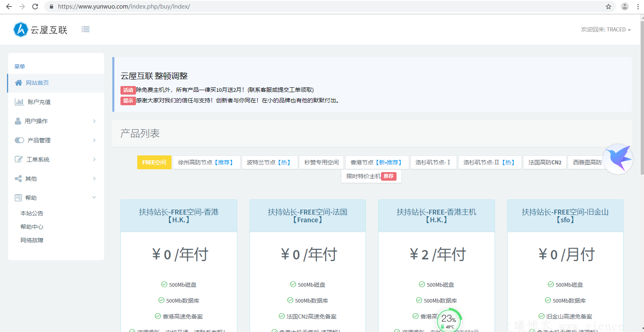
Task: Open 账户充值 with chart icon
Action: pos(39,102)
